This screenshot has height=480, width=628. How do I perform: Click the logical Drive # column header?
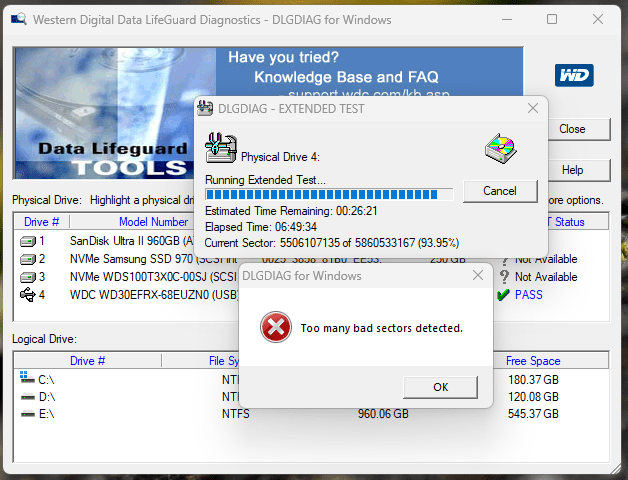[x=87, y=361]
